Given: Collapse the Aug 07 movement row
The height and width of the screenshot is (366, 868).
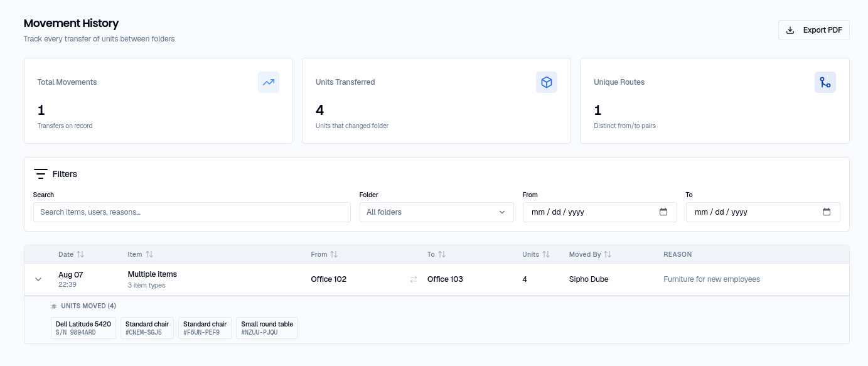Looking at the screenshot, I should [38, 279].
